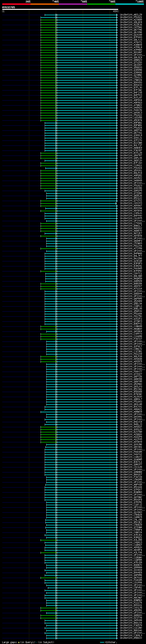Select the UniRef100_A9V847 hit label
The image size is (146, 644).
pyautogui.click(x=131, y=206)
